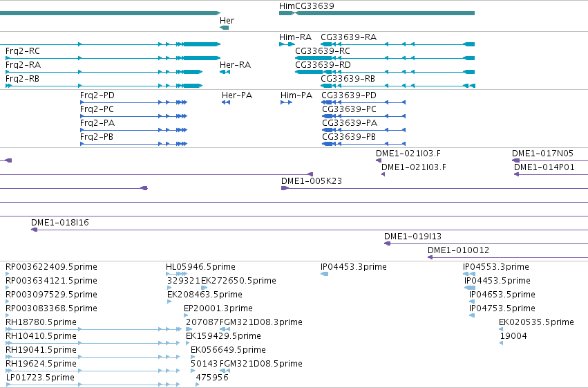Viewport: 588px width, 388px height.
Task: Click the HL05946.5prime EST label
Action: coord(200,267)
